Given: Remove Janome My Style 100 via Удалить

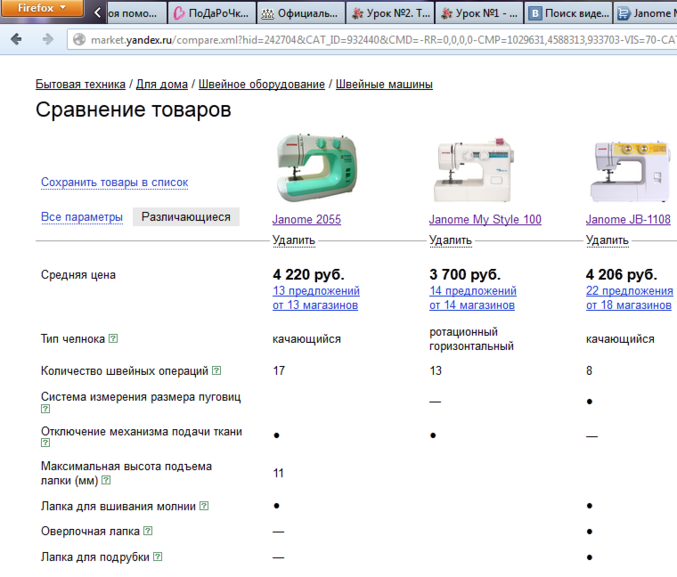Looking at the screenshot, I should tap(450, 240).
